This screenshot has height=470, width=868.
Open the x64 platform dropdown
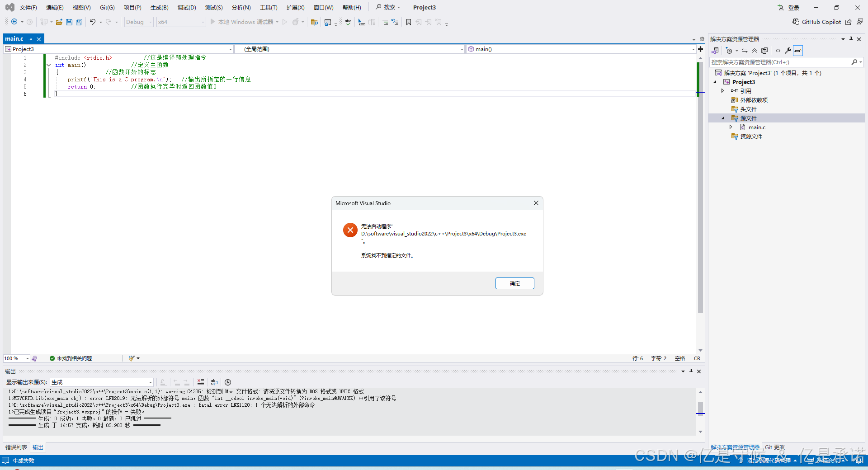pos(181,22)
